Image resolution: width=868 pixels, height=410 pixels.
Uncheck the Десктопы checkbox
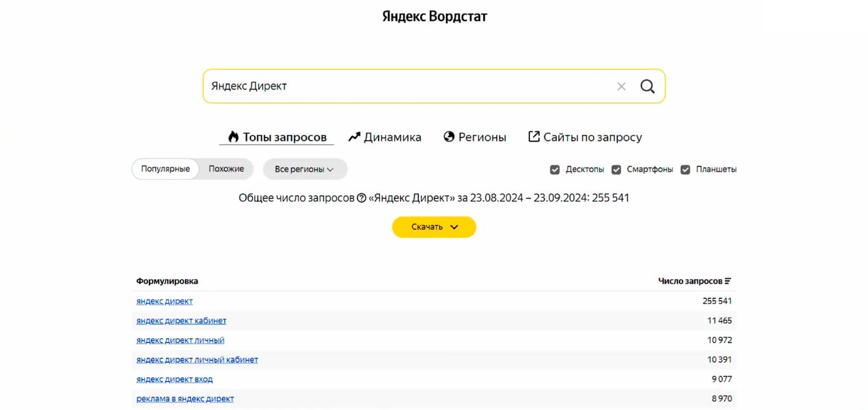point(555,170)
